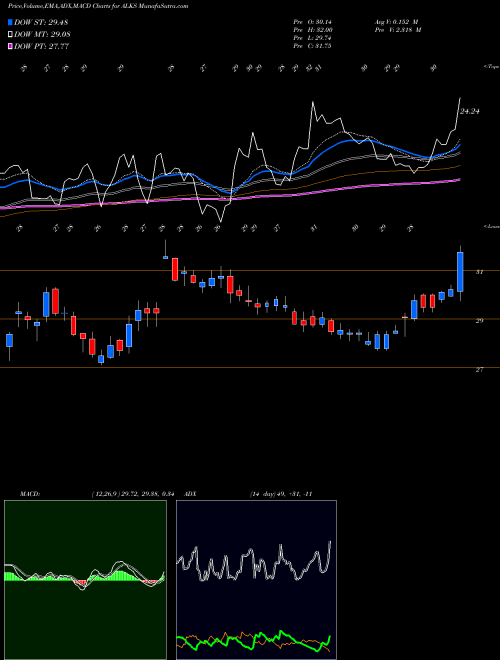Image resolution: width=500 pixels, height=660 pixels.
Task: Click the blue DOW ST legend swatch
Action: click(x=10, y=22)
